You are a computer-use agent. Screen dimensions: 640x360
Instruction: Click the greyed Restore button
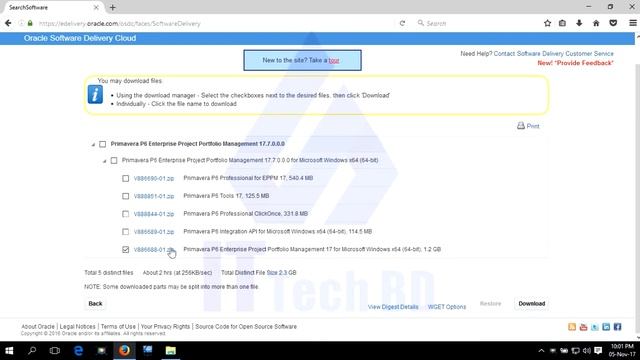click(490, 303)
